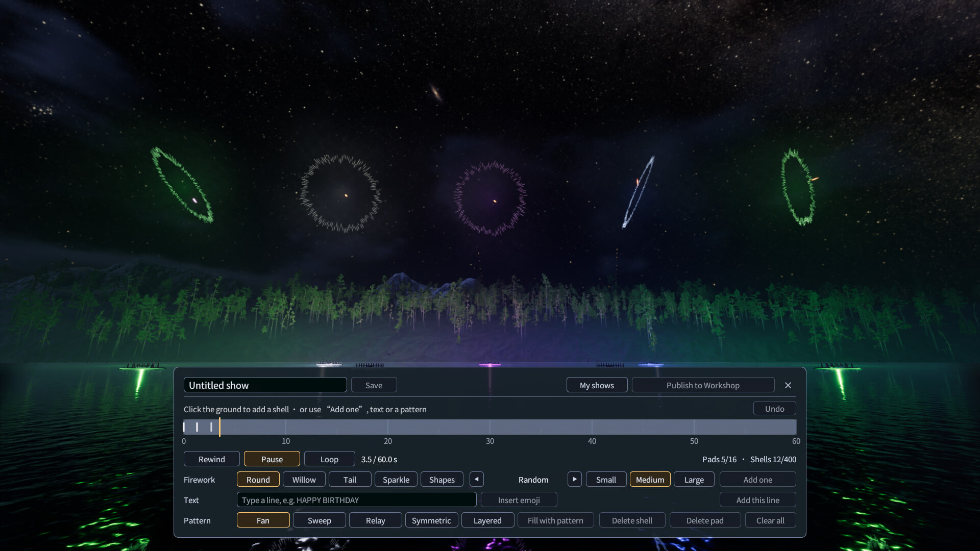Undo the last action

(775, 408)
